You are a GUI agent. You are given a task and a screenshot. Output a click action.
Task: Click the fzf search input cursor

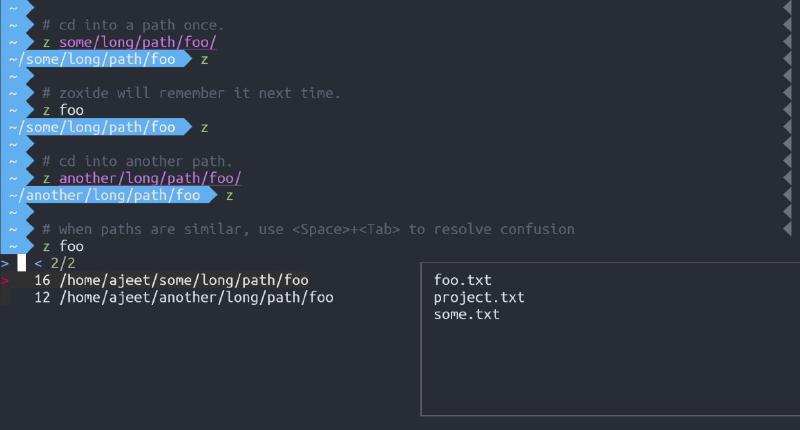(22, 263)
